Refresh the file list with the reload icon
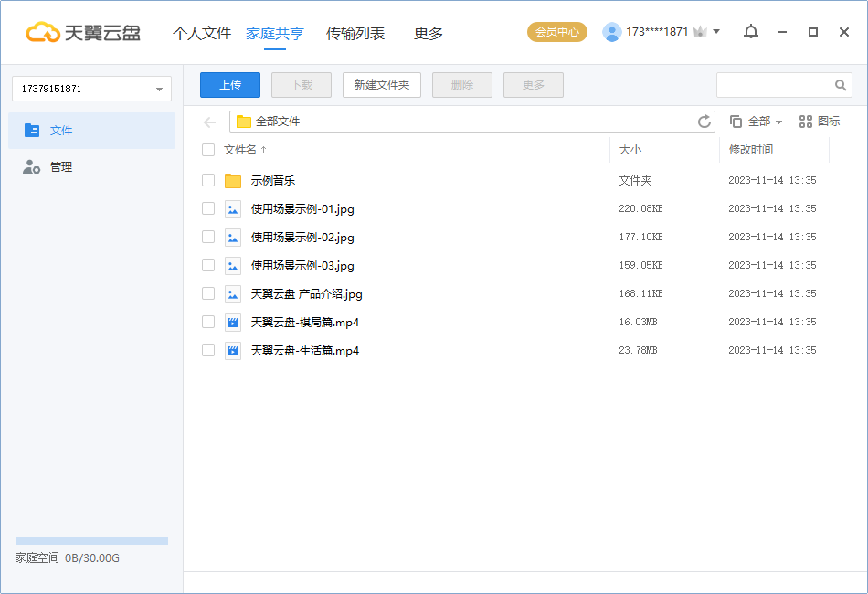 click(x=704, y=122)
